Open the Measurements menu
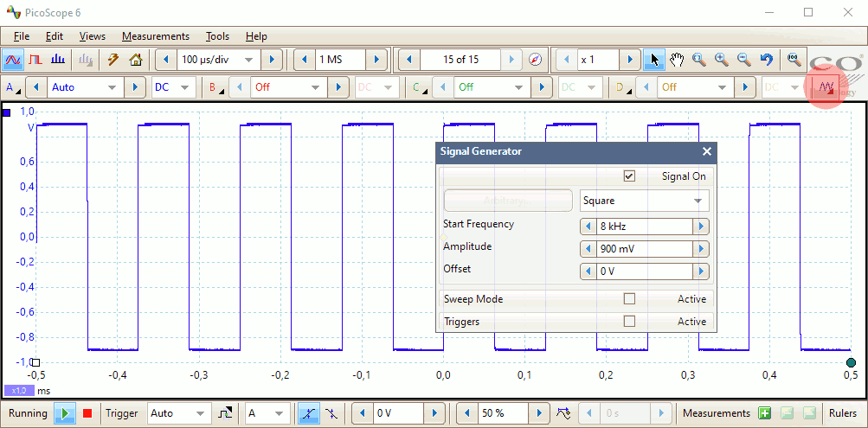This screenshot has height=428, width=868. coord(155,36)
